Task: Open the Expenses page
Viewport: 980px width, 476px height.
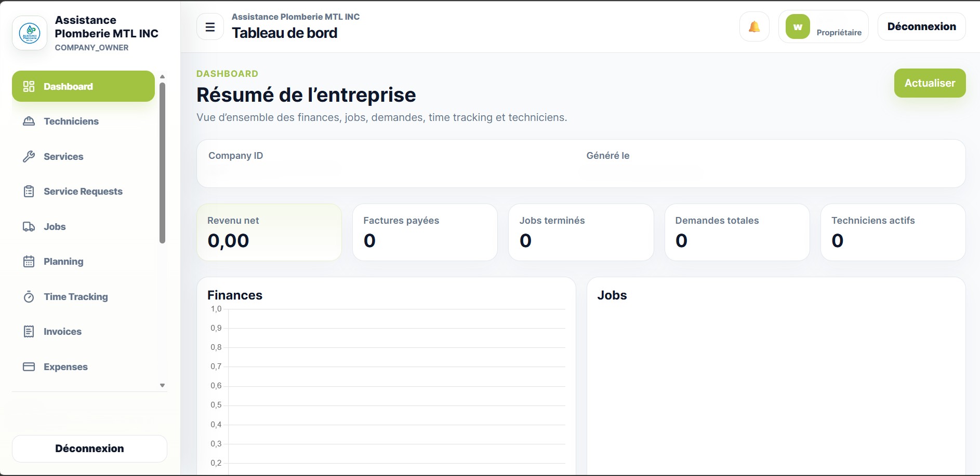Action: tap(83, 367)
